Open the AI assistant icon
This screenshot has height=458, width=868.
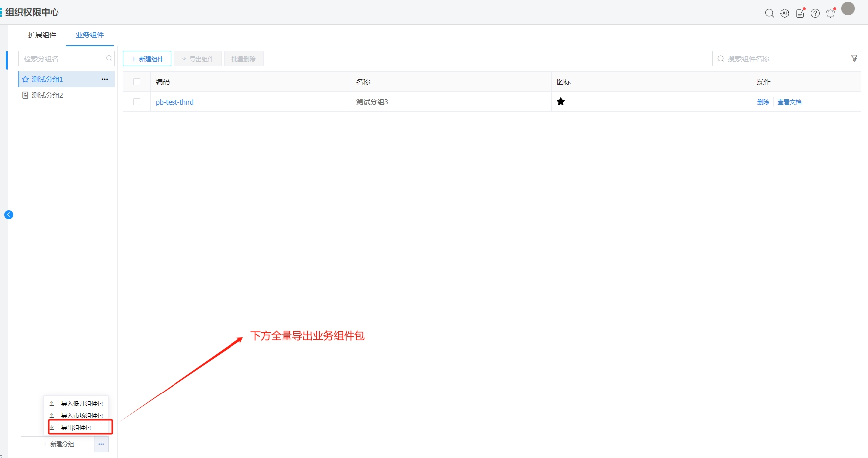(x=785, y=13)
